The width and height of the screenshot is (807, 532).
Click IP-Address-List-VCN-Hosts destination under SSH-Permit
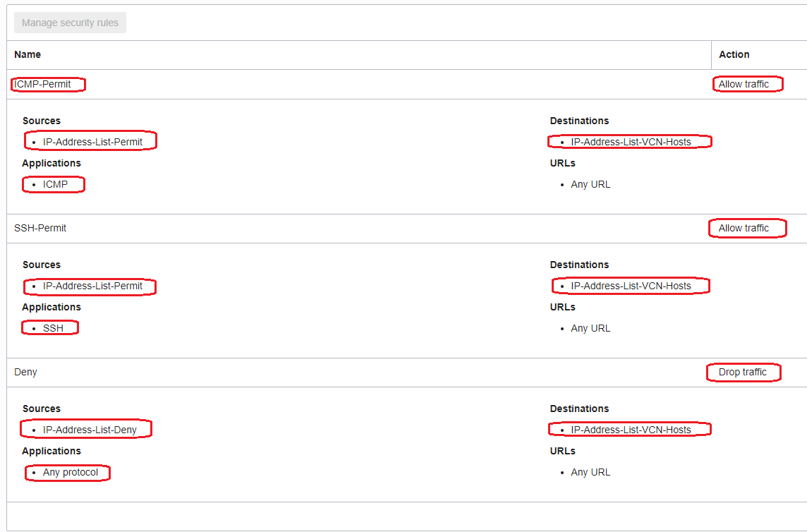coord(631,286)
